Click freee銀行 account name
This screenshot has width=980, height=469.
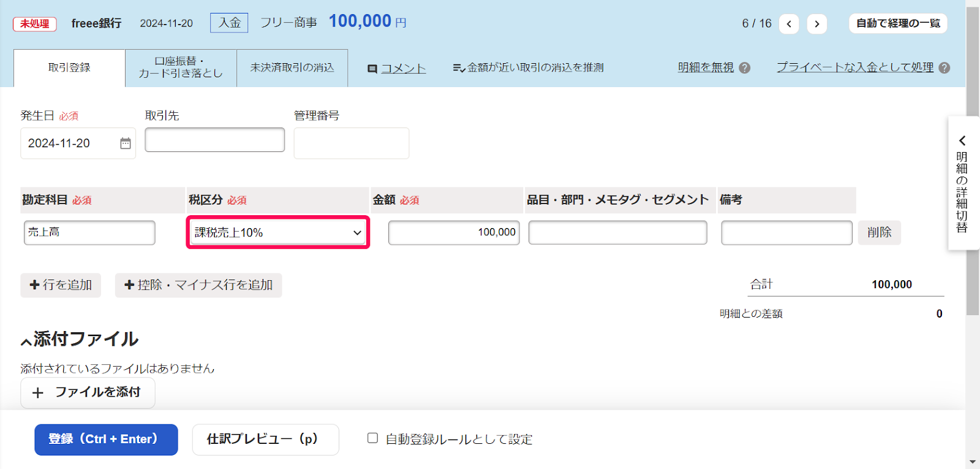click(x=96, y=23)
